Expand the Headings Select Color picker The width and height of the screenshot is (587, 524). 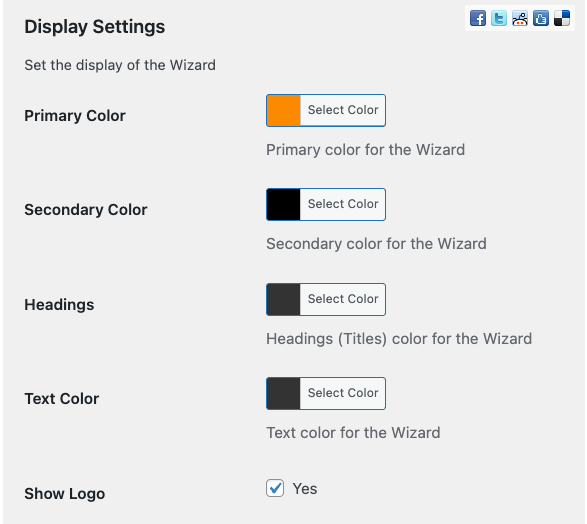(343, 299)
